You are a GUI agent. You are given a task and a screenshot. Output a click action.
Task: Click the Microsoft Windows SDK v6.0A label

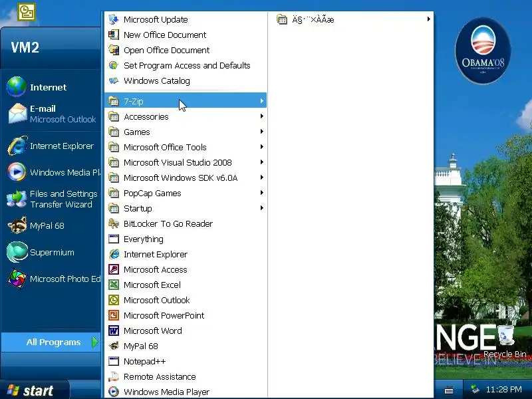180,178
